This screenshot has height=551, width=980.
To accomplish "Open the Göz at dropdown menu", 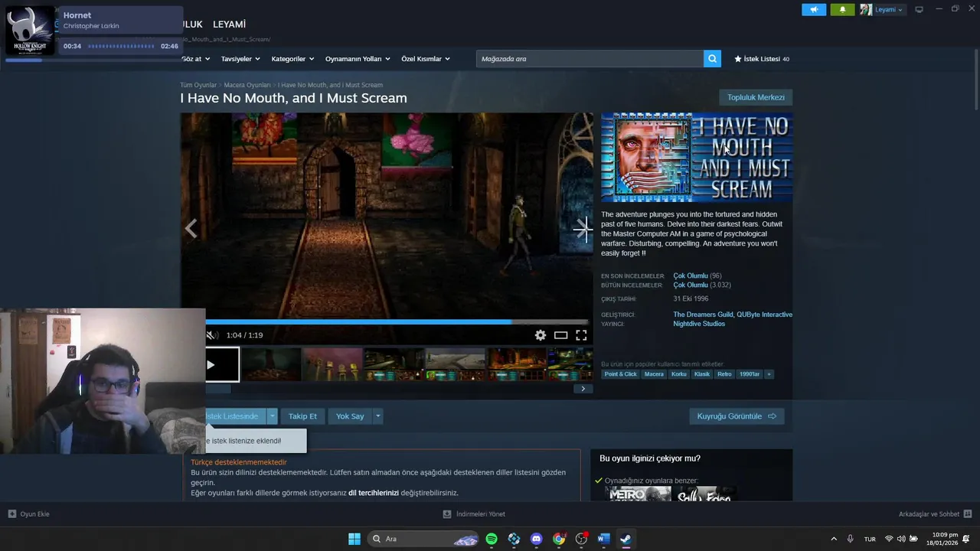I will point(195,59).
